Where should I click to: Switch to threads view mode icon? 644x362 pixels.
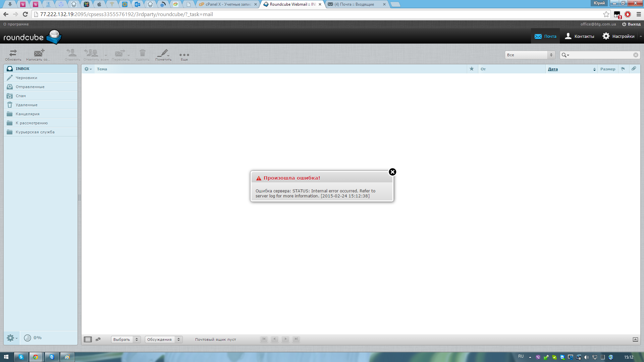click(98, 340)
